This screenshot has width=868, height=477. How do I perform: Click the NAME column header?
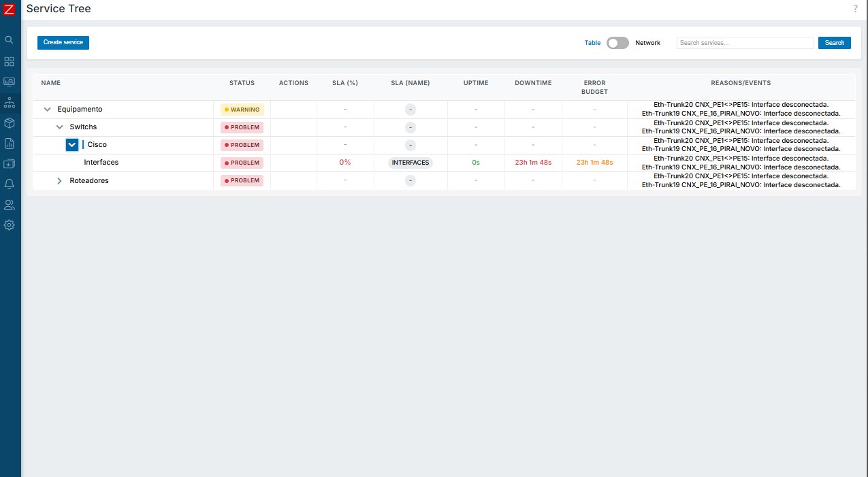pos(51,83)
